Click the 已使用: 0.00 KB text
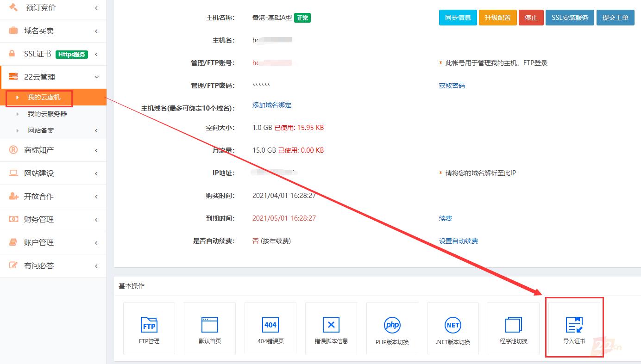Image resolution: width=641 pixels, height=364 pixels. point(300,150)
